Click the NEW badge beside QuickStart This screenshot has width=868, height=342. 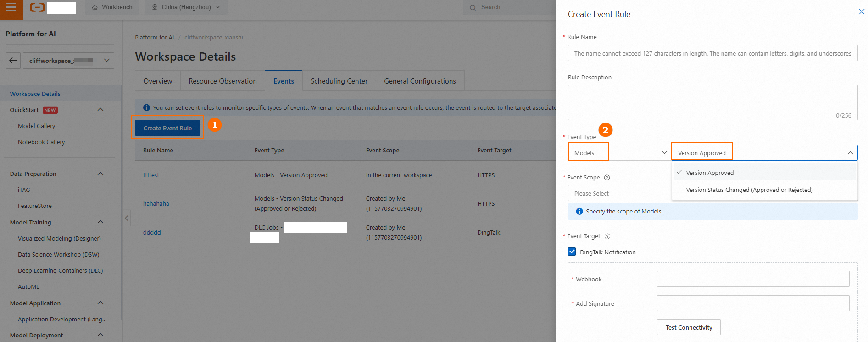click(50, 110)
